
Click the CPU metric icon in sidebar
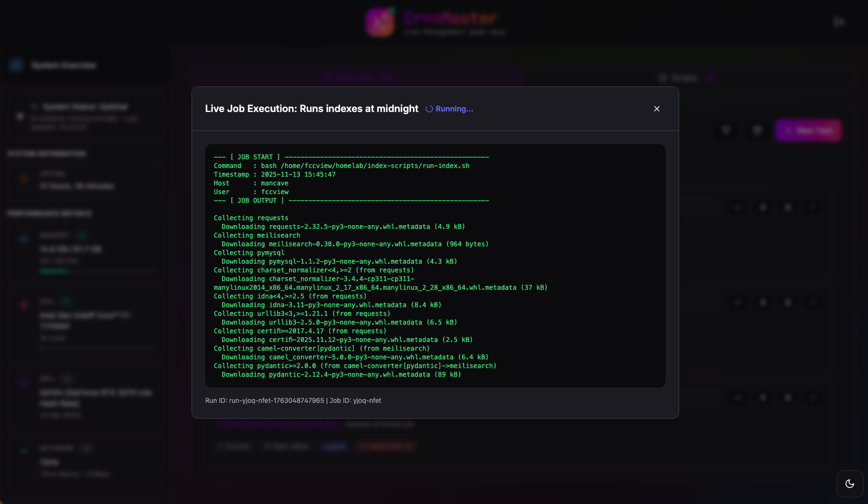24,305
